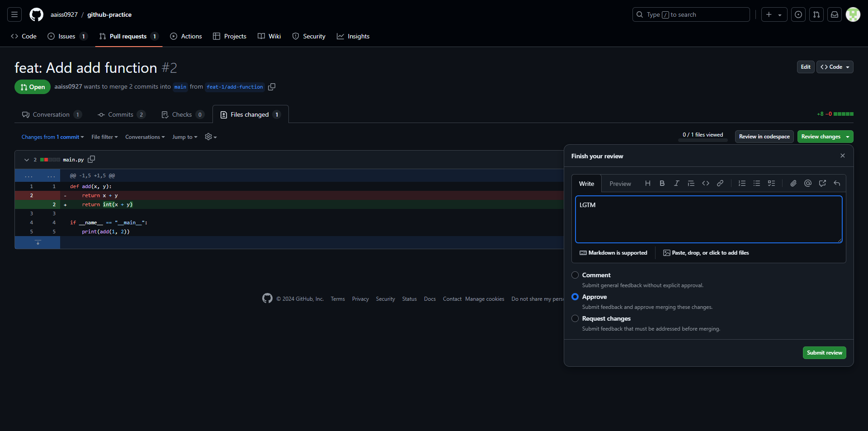Edit the pull request title
This screenshot has height=431, width=868.
coord(806,67)
